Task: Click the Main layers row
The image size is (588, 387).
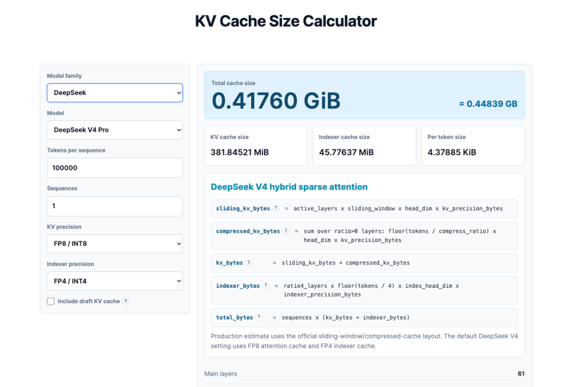Action: click(364, 374)
